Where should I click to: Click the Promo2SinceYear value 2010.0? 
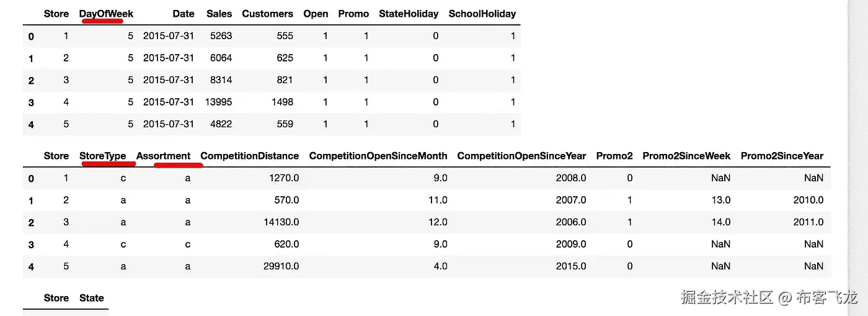[x=808, y=200]
